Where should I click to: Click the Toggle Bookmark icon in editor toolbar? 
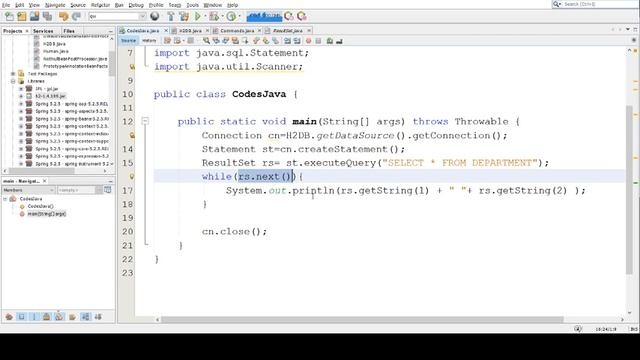[x=275, y=41]
